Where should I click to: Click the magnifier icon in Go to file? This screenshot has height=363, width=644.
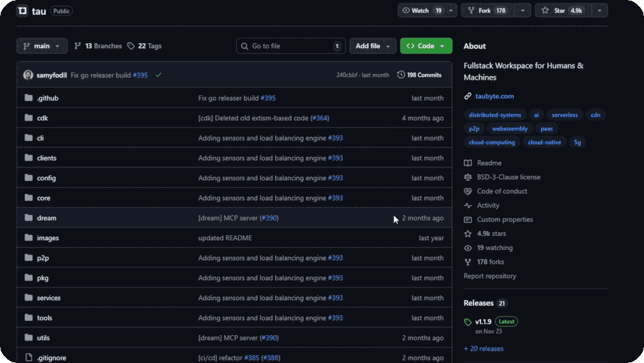pos(244,46)
